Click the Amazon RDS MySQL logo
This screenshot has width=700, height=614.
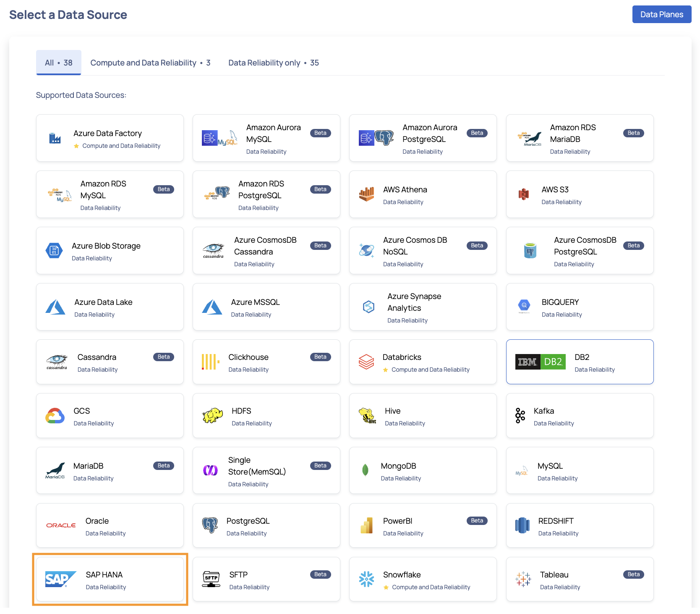60,195
